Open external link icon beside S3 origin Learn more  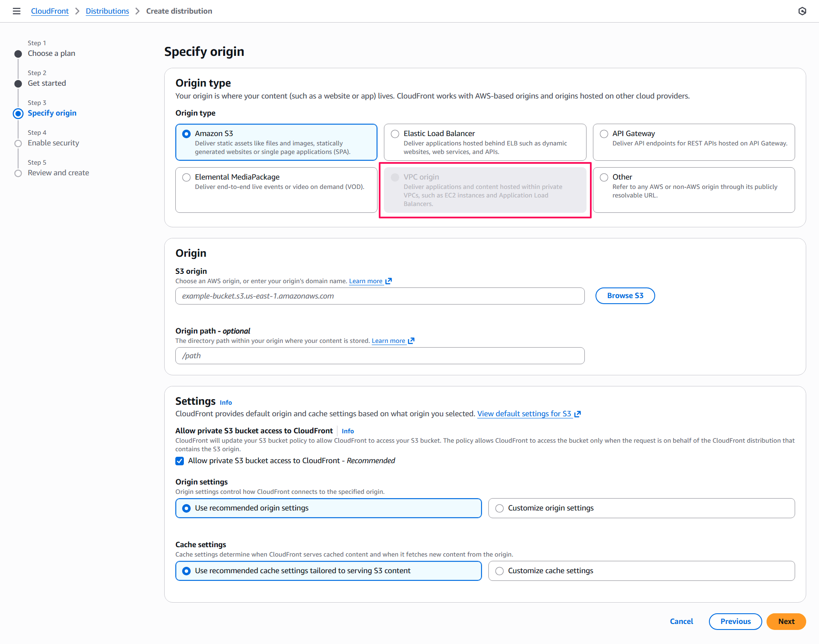coord(389,281)
